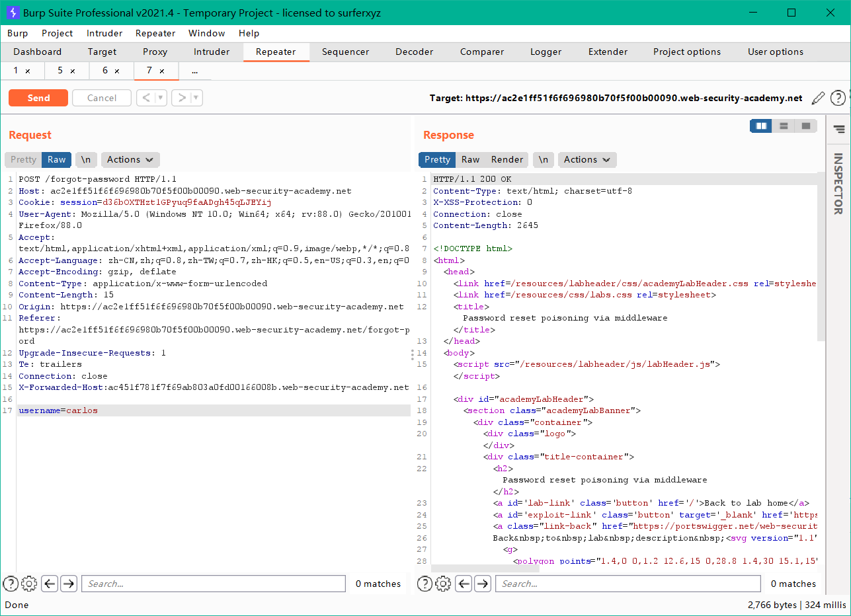
Task: Click the edit target pencil icon
Action: [x=818, y=98]
